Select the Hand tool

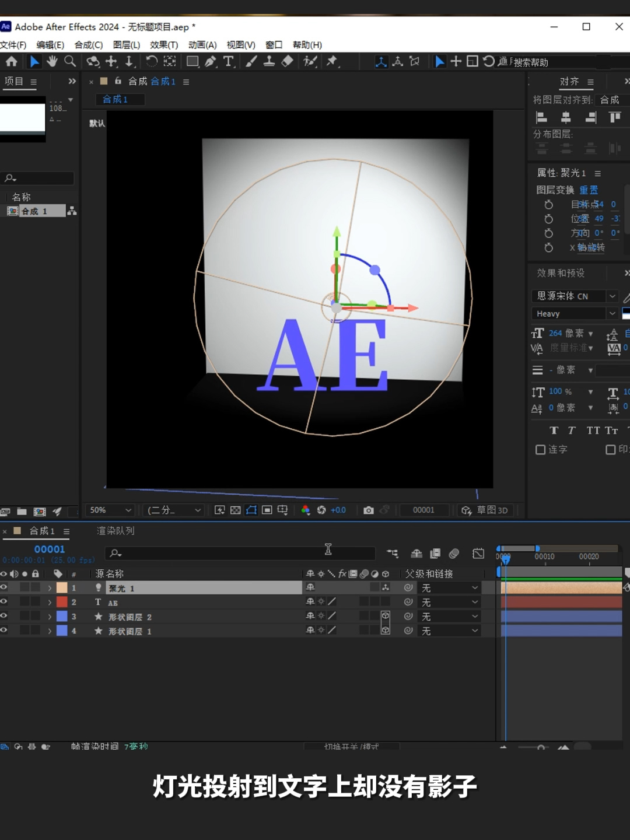(52, 61)
